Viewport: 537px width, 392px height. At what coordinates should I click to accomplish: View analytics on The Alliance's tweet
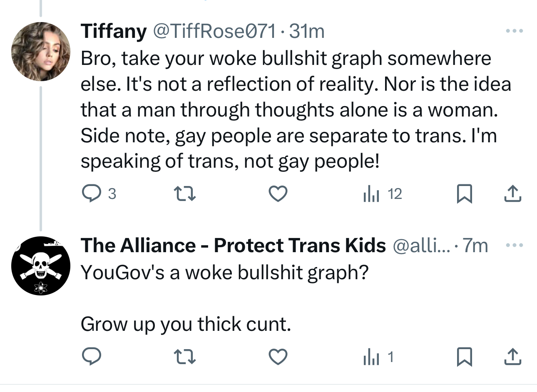[x=371, y=357]
